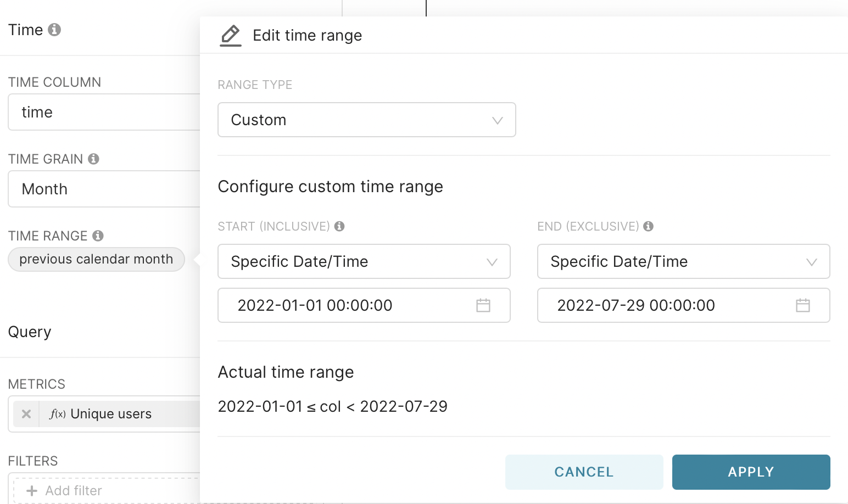
Task: Click the End (Exclusive) info icon
Action: click(x=649, y=226)
